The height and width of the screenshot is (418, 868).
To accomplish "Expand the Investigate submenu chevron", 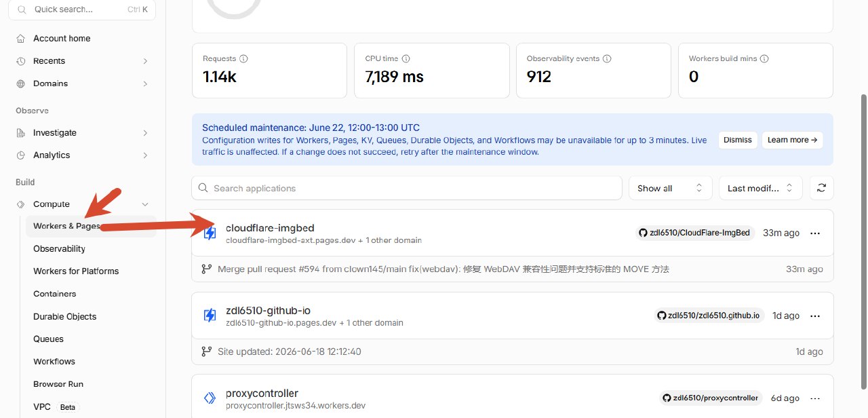I will pos(145,133).
